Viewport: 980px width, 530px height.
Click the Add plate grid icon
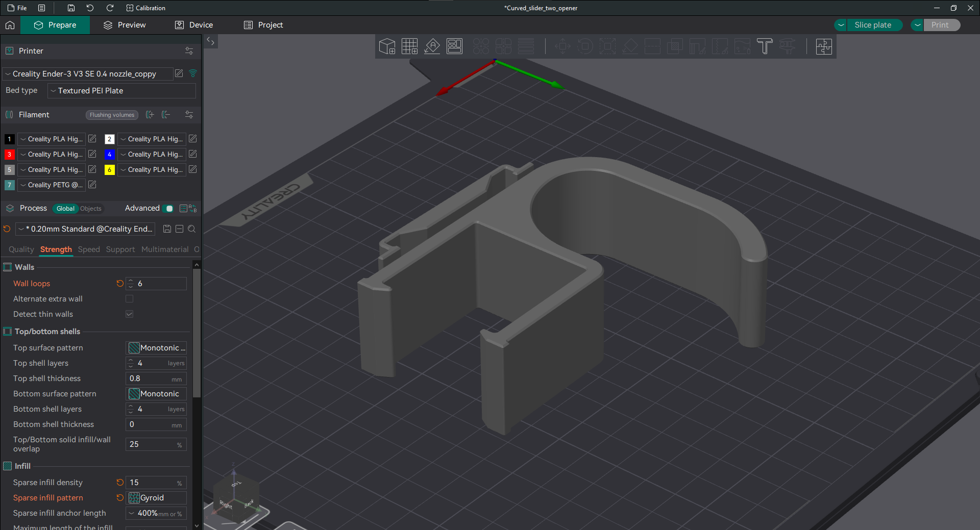[409, 46]
